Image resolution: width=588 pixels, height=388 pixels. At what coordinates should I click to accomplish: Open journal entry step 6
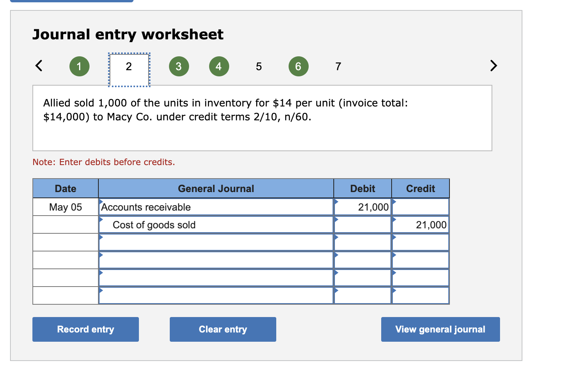point(299,66)
